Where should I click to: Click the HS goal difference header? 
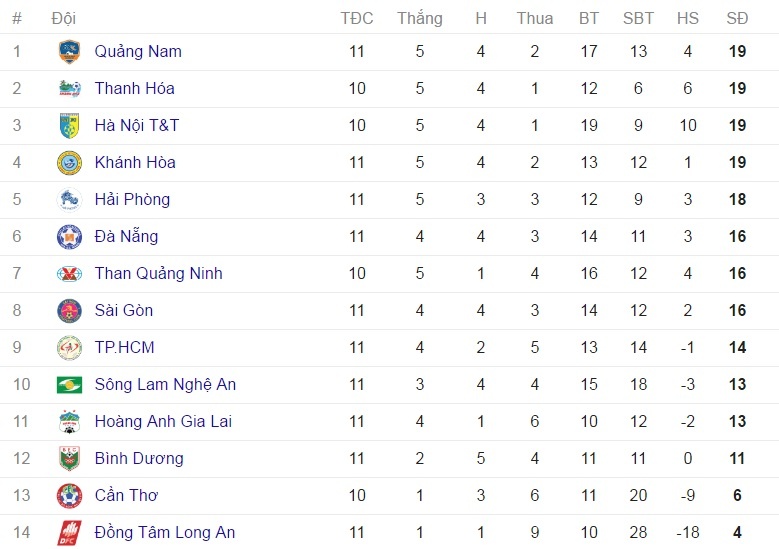[x=687, y=18]
